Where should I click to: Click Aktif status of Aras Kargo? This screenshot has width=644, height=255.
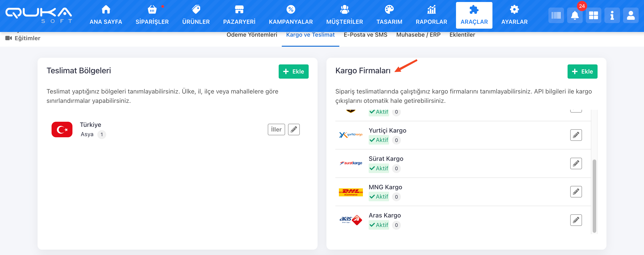(x=379, y=225)
